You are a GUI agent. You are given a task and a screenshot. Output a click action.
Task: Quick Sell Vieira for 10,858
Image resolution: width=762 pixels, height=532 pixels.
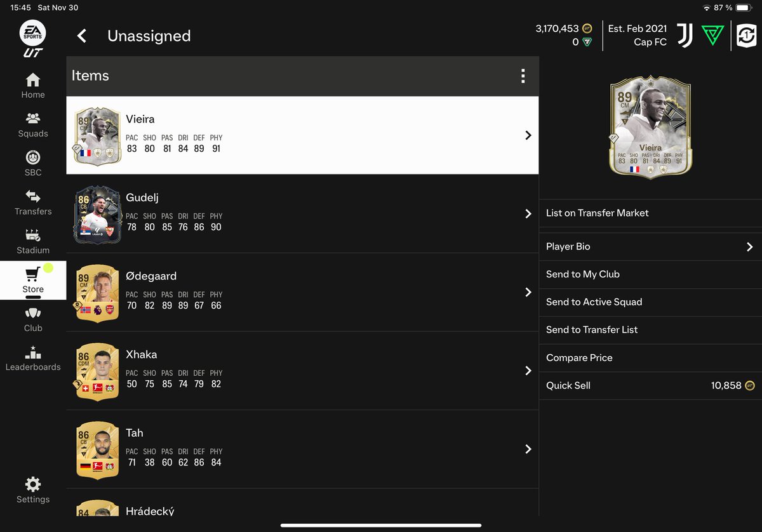(x=650, y=386)
